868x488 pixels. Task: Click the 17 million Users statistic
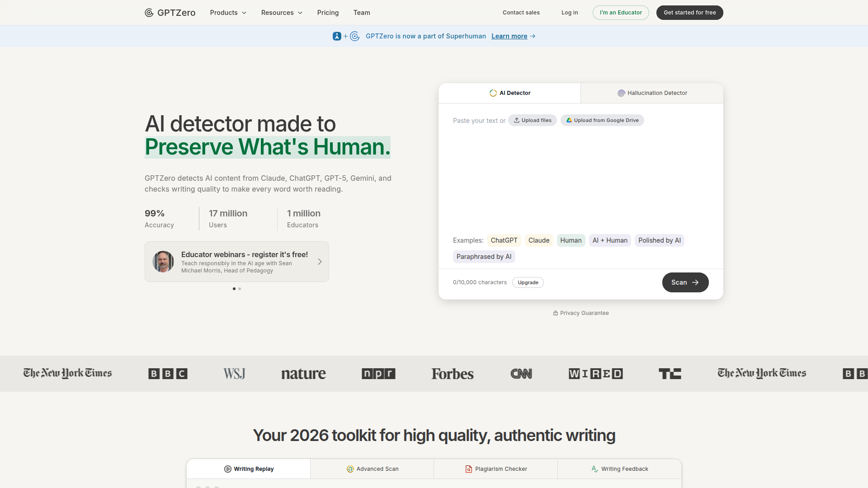pyautogui.click(x=228, y=219)
